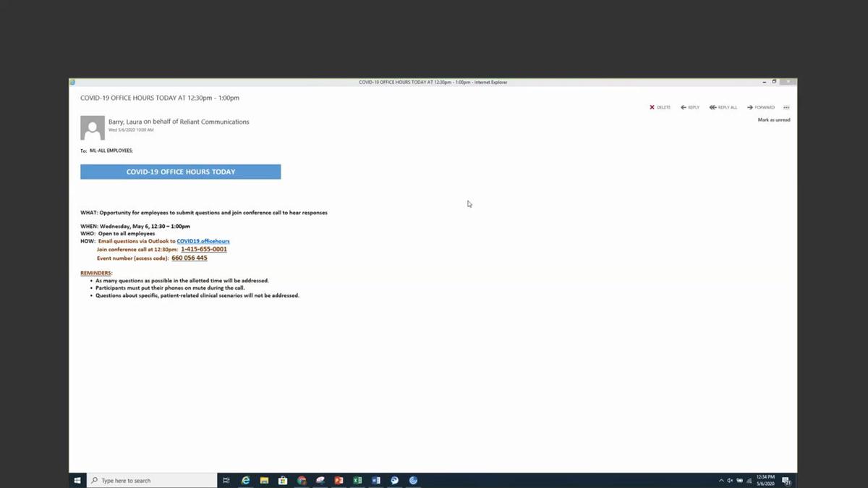Open Task View from the taskbar

click(226, 480)
